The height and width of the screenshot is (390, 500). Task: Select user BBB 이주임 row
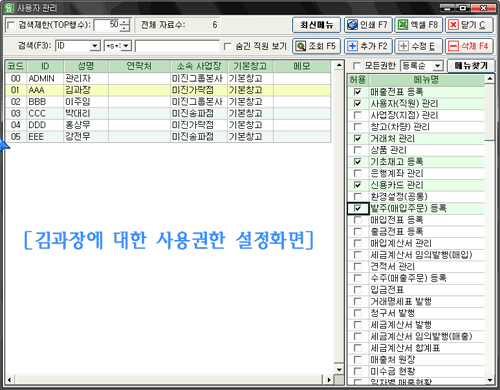(168, 102)
